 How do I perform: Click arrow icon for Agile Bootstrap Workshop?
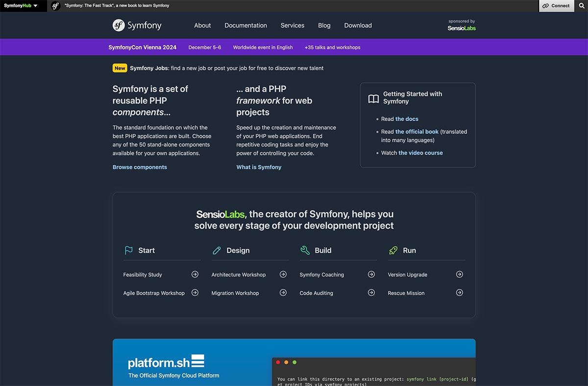tap(195, 292)
